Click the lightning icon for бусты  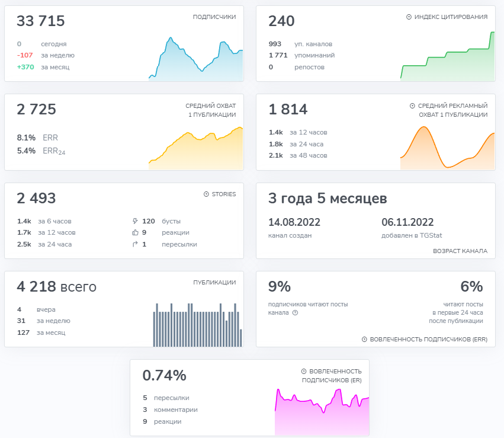coord(135,220)
